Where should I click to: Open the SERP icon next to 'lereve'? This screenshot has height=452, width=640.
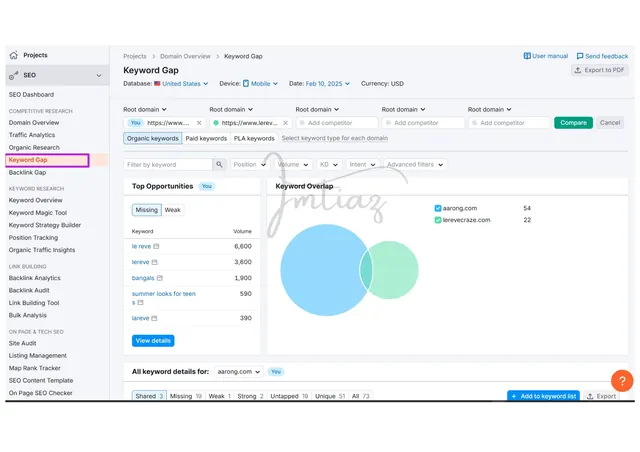(154, 262)
